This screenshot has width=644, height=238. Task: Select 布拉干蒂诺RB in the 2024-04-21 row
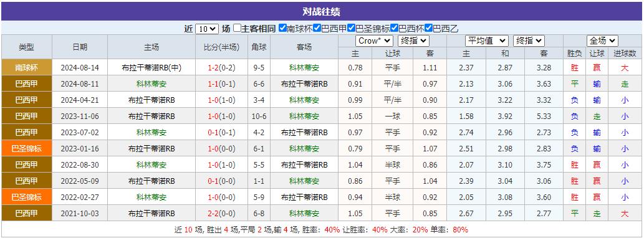pyautogui.click(x=151, y=100)
